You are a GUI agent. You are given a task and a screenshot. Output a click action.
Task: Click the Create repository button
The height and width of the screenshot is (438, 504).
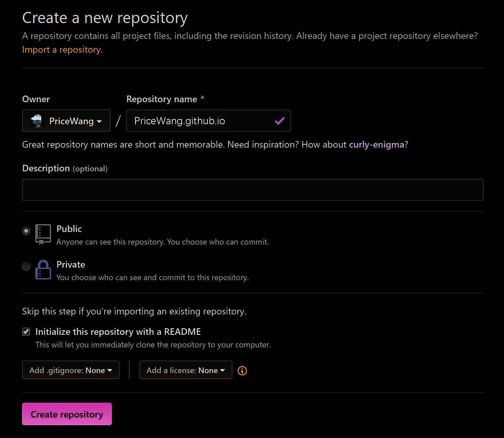tap(67, 414)
